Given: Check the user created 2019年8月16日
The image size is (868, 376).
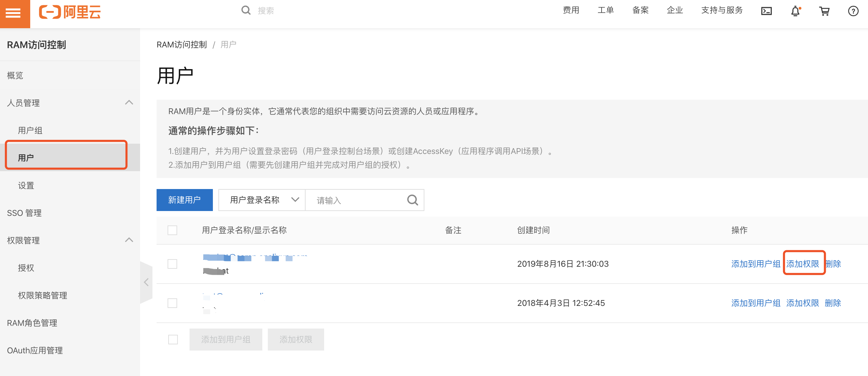Looking at the screenshot, I should point(172,264).
